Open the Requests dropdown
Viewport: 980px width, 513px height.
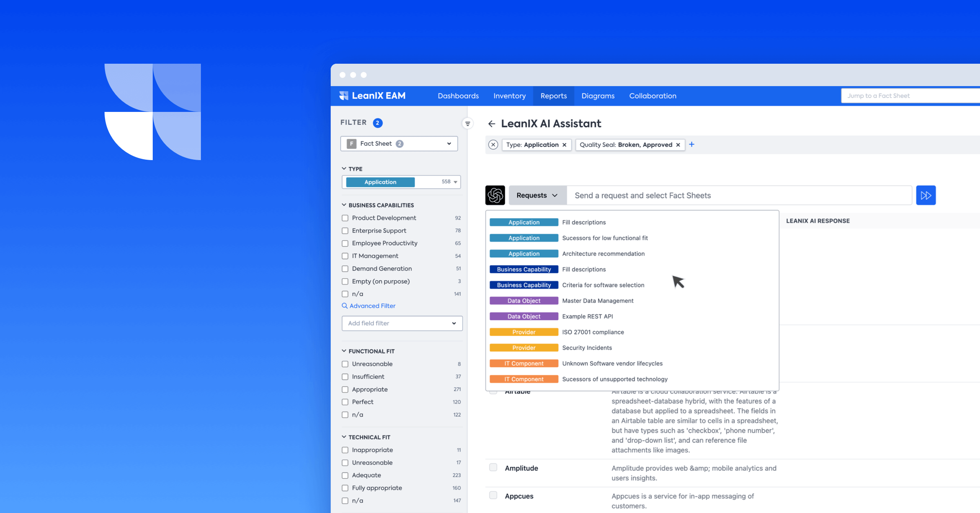(537, 195)
